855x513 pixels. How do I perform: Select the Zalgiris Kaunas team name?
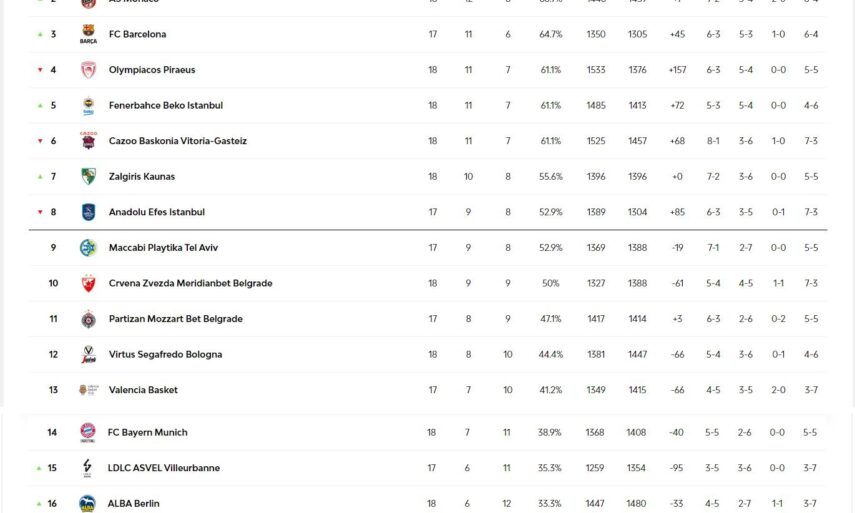(141, 177)
